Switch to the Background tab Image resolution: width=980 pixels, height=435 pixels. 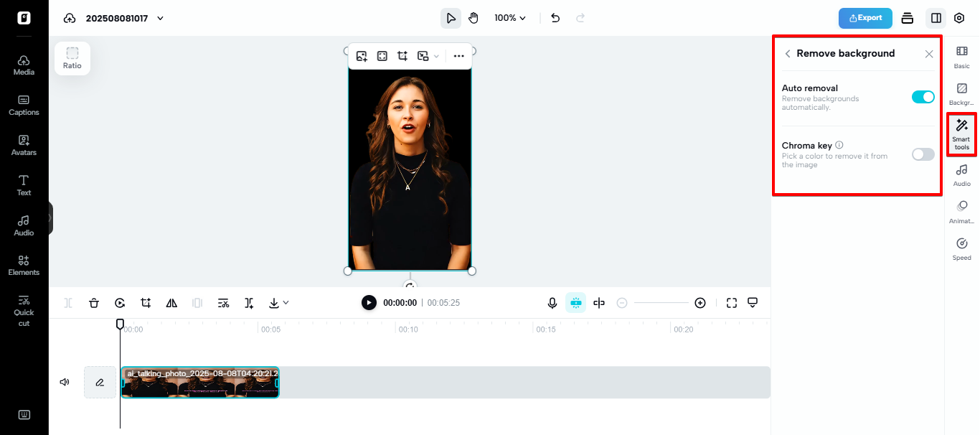pyautogui.click(x=962, y=94)
